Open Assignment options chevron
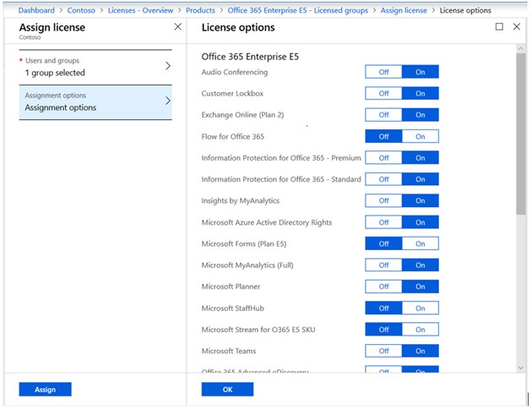532x410 pixels. (x=167, y=101)
